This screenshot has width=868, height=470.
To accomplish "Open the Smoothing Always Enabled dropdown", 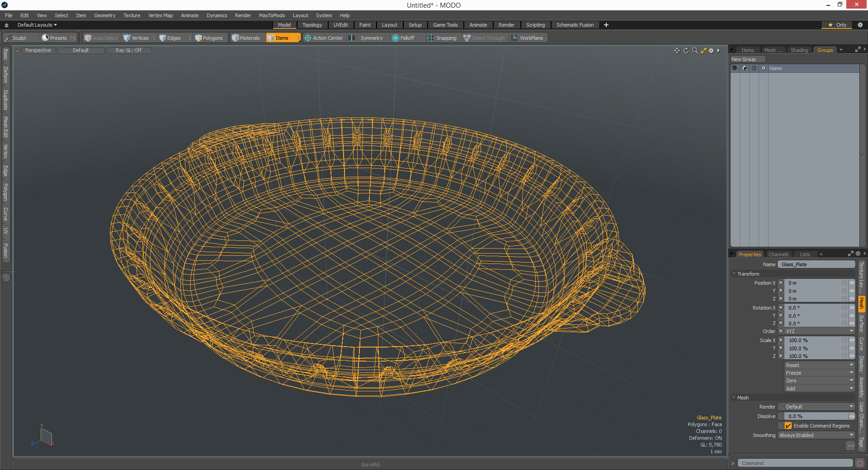I will tap(816, 435).
